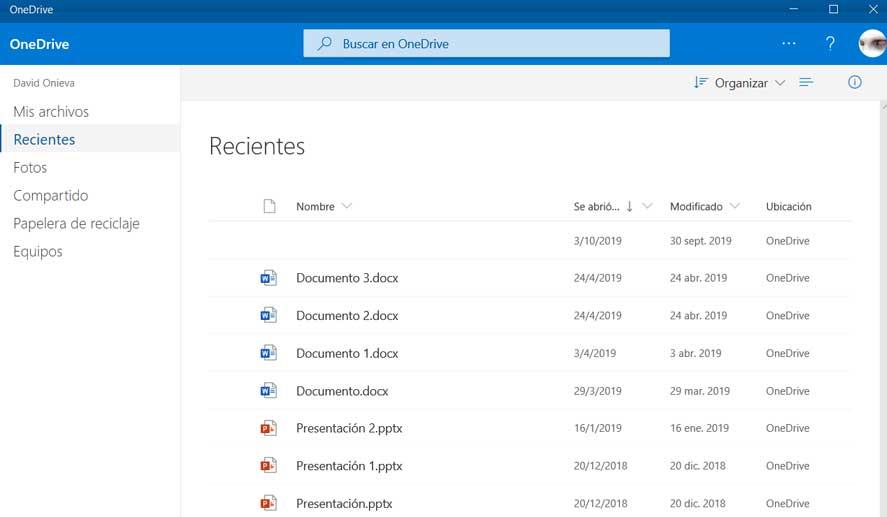Click PowerPoint icon for Presentación 1.pptx
The image size is (887, 517).
[x=268, y=466]
